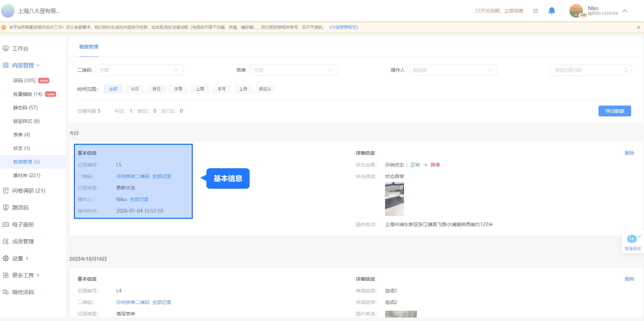Screen dimensions: 644x321
Task: Open the 二维码 filter dropdown
Action: [x=140, y=70]
